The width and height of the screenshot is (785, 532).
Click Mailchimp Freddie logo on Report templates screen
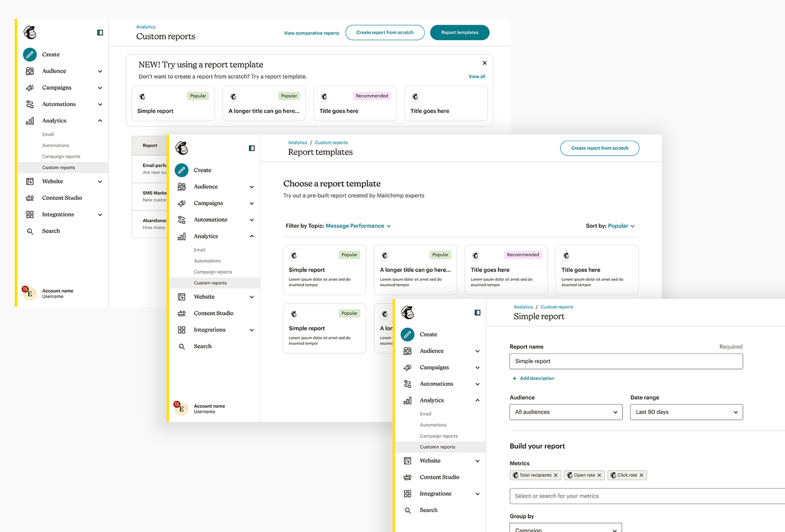pyautogui.click(x=182, y=148)
